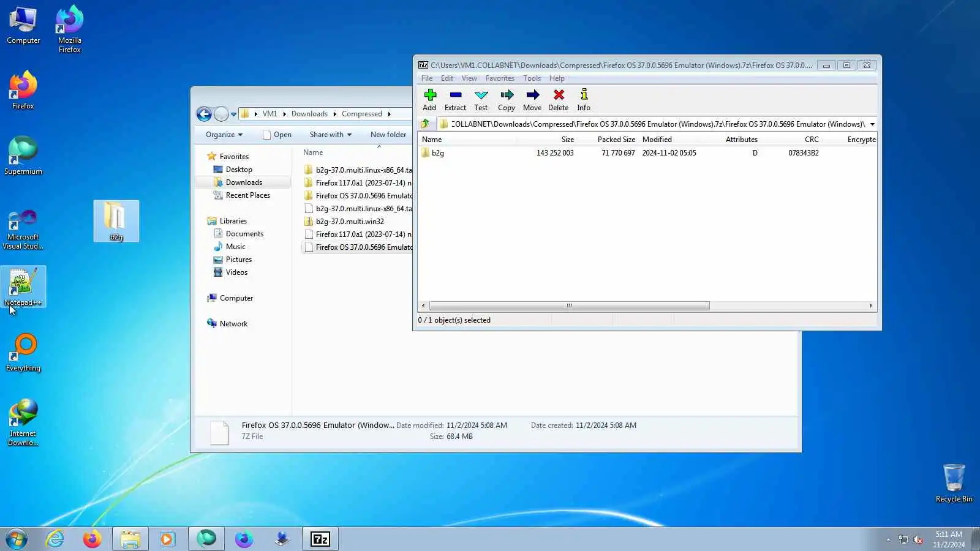Click inside the 7-Zip address path field

(x=658, y=124)
